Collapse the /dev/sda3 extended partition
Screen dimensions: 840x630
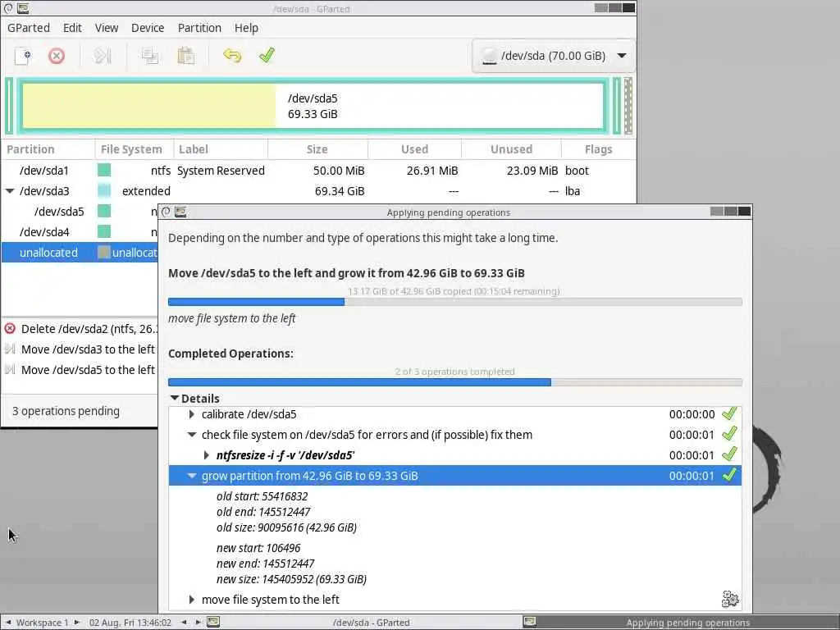tap(10, 191)
